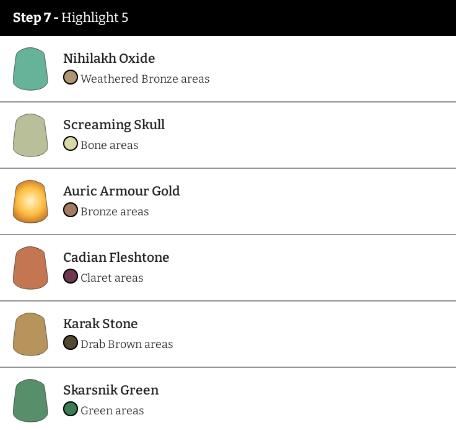Select the Auric Armour Gold paint pot
456x430 pixels.
coord(30,201)
